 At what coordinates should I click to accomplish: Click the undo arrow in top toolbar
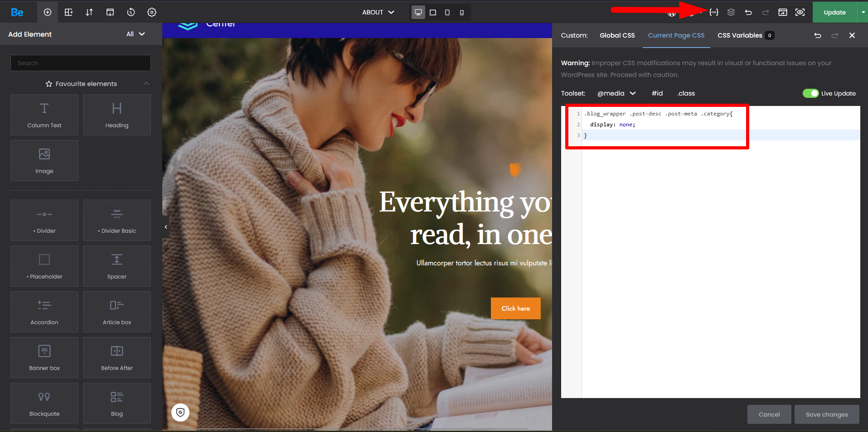pyautogui.click(x=748, y=12)
